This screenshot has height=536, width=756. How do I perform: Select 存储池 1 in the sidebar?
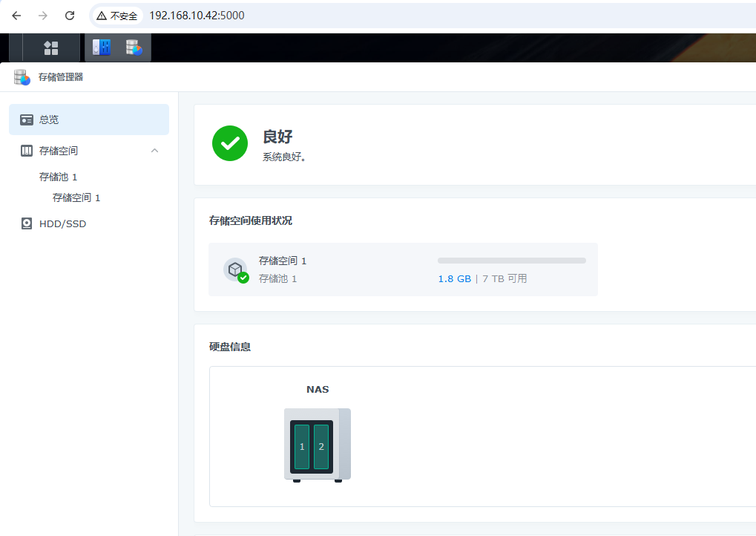59,177
